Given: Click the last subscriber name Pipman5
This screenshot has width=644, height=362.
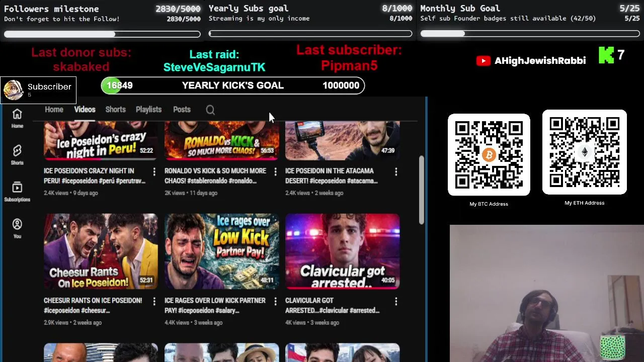Looking at the screenshot, I should coord(349,66).
